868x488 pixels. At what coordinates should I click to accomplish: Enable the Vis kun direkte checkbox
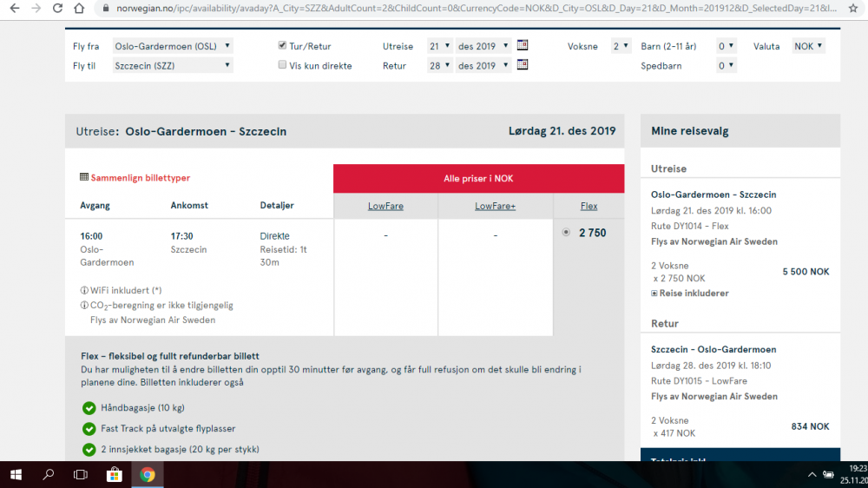point(282,65)
